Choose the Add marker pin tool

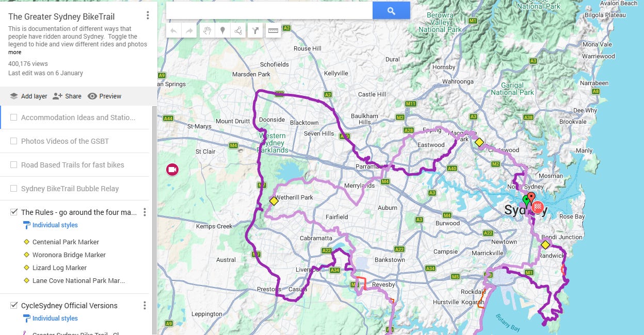pyautogui.click(x=222, y=31)
